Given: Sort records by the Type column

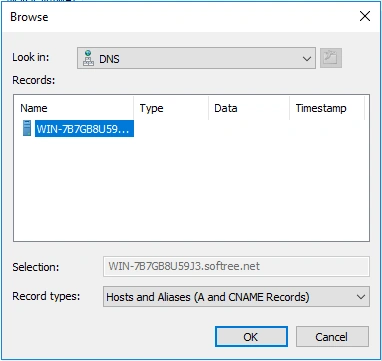Looking at the screenshot, I should (x=171, y=108).
